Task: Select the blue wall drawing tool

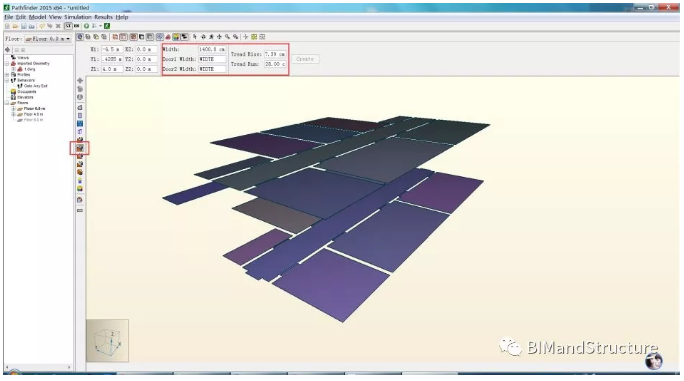Action: pos(80,124)
